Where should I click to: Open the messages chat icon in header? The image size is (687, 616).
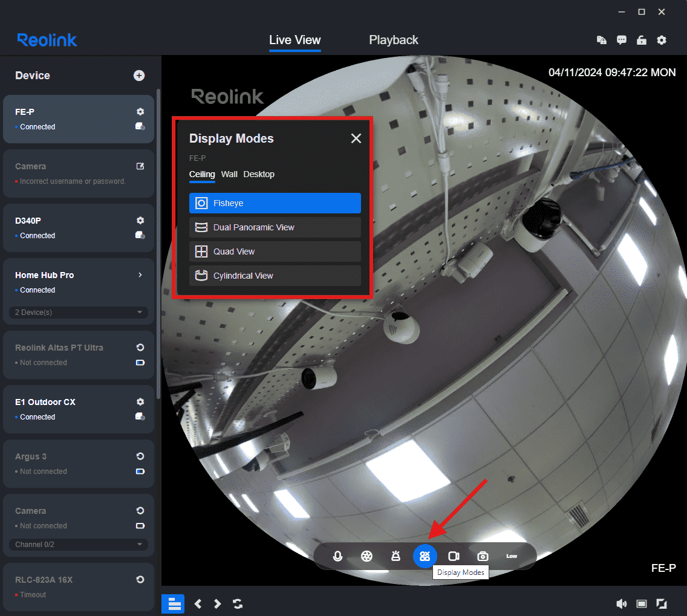click(621, 41)
